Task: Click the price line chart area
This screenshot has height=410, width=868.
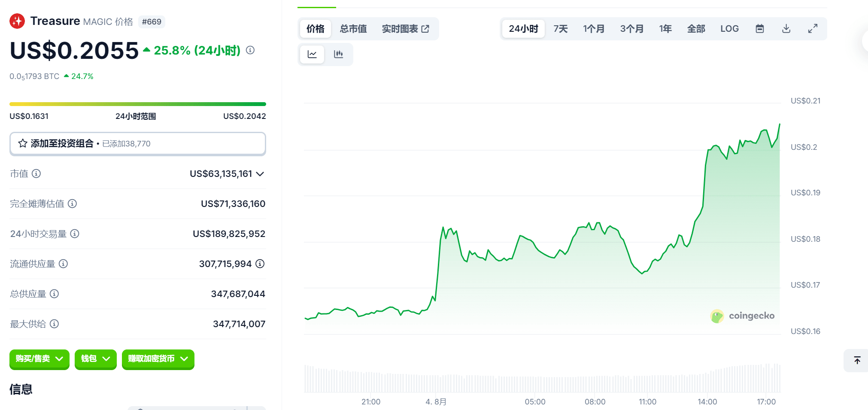Action: pos(542,218)
